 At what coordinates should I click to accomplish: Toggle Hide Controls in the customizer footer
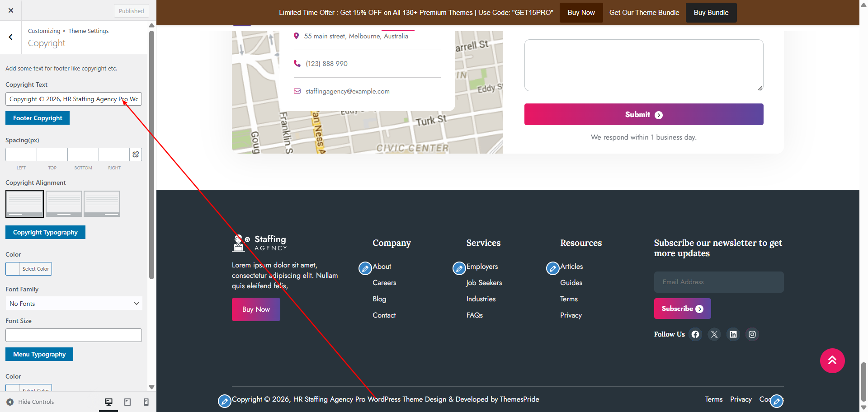pos(30,402)
